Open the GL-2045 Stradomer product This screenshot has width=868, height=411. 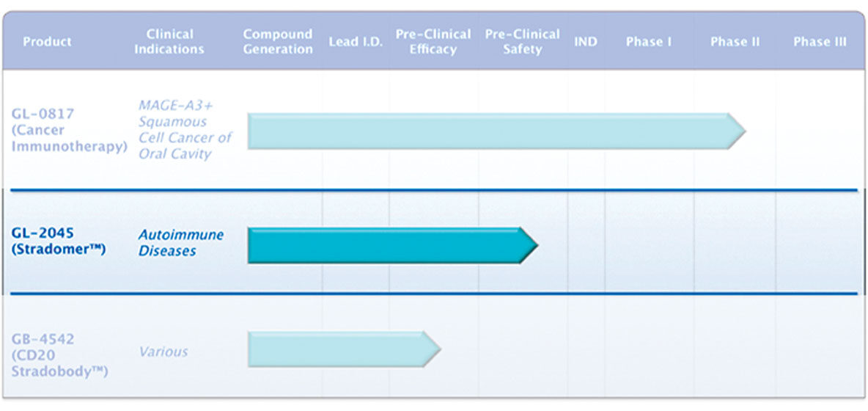tap(59, 241)
